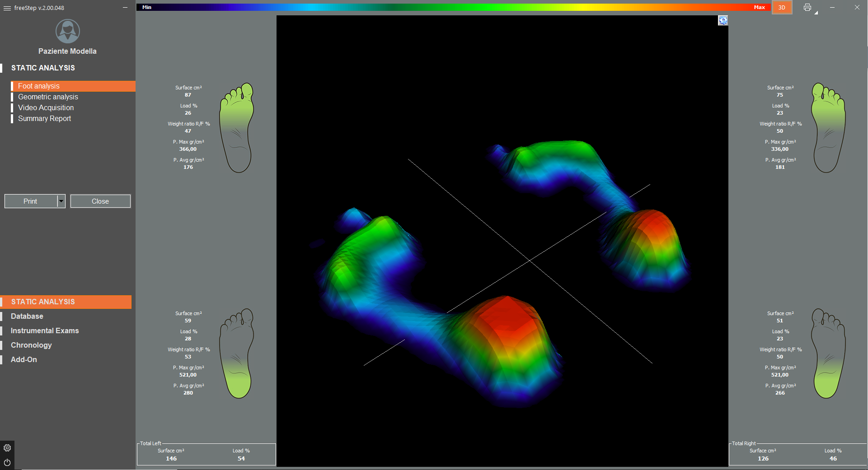Click the printer icon in top bar
The image size is (868, 470).
pos(807,7)
